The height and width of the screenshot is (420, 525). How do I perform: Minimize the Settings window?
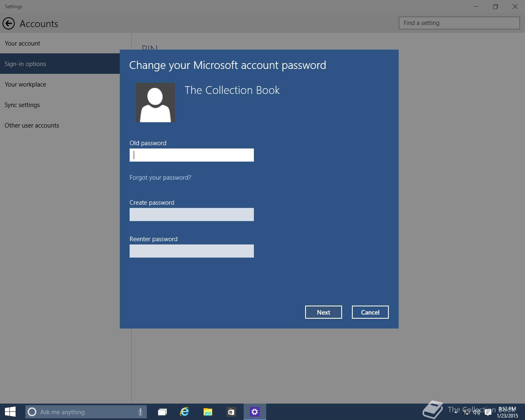[476, 7]
